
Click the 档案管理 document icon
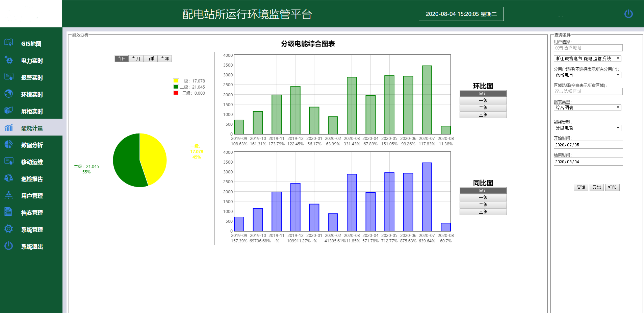9,212
